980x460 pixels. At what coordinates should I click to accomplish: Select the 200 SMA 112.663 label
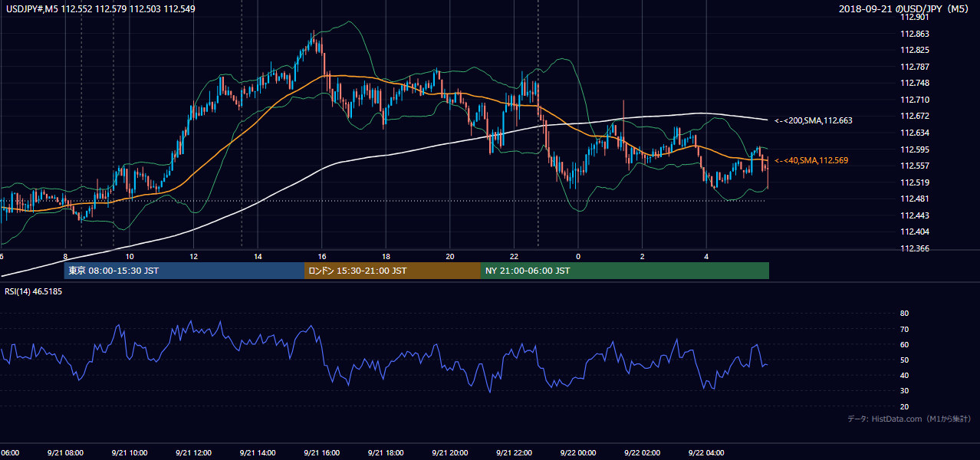coord(814,120)
